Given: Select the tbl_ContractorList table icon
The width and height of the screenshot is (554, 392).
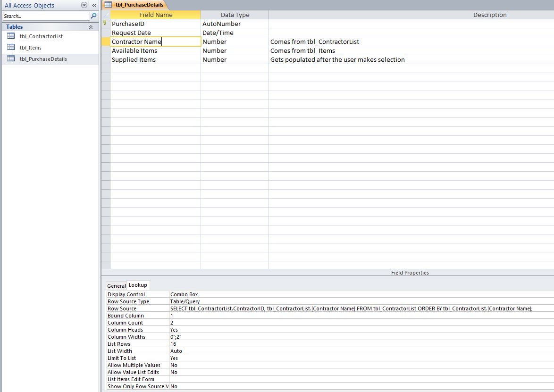Looking at the screenshot, I should click(x=11, y=36).
